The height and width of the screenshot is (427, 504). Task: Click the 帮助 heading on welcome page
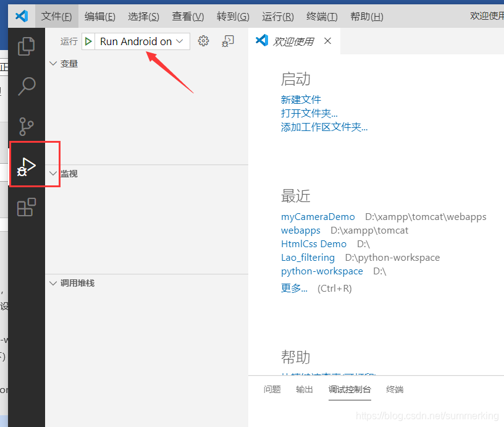[x=295, y=357]
